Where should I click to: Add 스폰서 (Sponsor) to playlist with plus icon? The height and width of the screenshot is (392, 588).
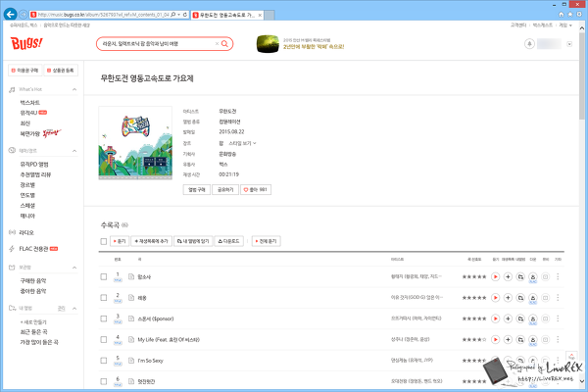coord(508,318)
